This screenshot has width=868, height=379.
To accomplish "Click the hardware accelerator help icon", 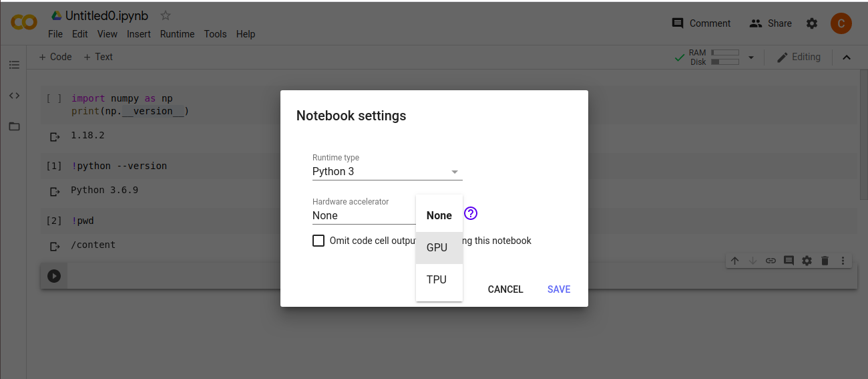I will click(471, 214).
